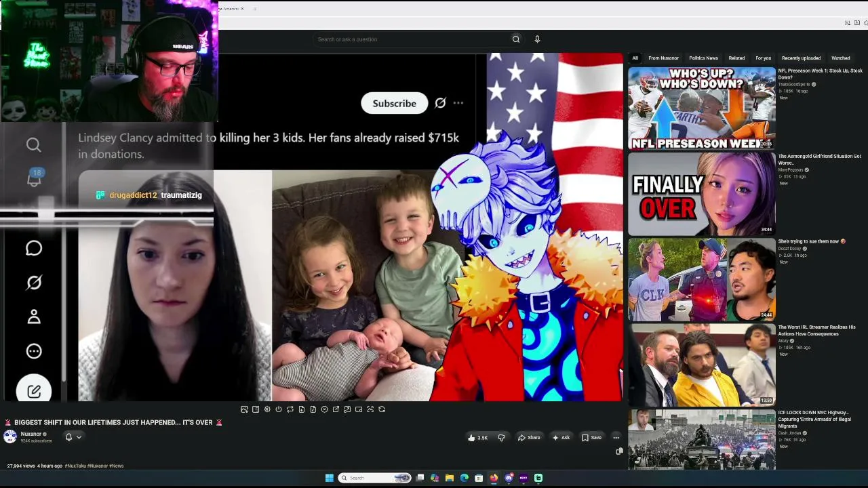Click the Save button
Screen dimensions: 868x488
[x=591, y=438]
